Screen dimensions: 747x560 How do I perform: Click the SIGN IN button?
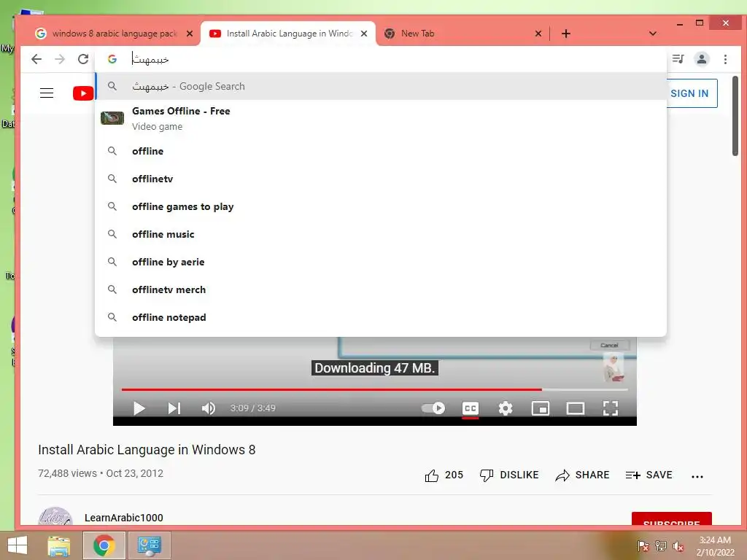pyautogui.click(x=690, y=93)
